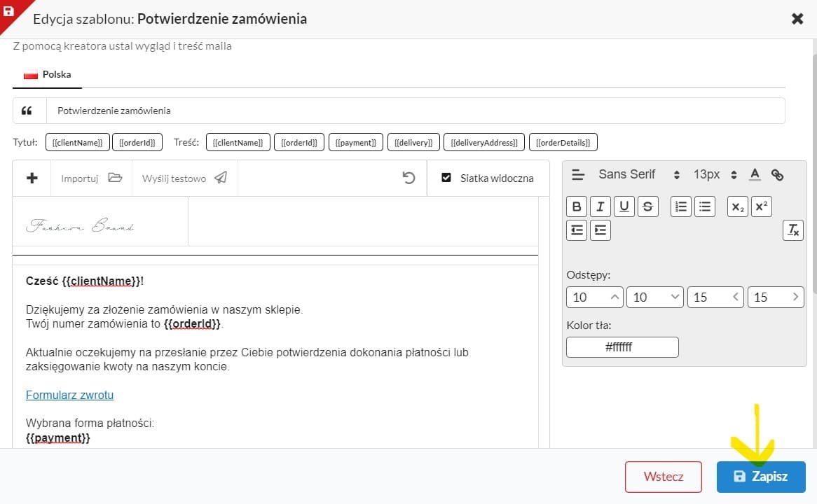Insert {{orderId}} tag into the Treść
The width and height of the screenshot is (817, 504).
click(299, 143)
